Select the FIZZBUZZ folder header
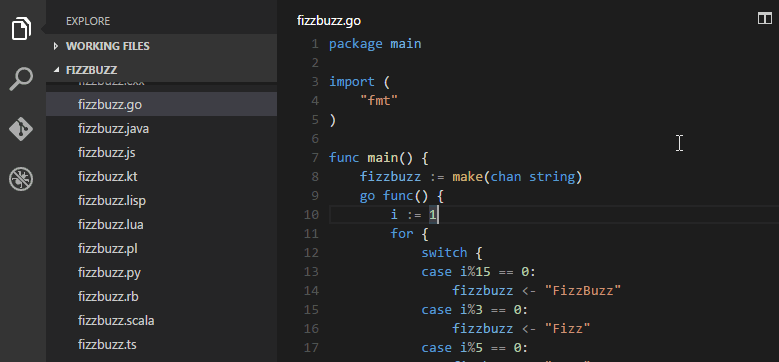The width and height of the screenshot is (779, 362). [x=161, y=70]
